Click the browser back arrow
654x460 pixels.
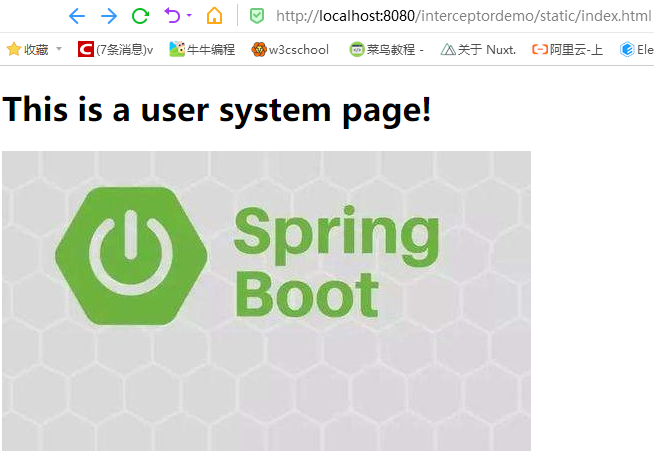click(77, 16)
